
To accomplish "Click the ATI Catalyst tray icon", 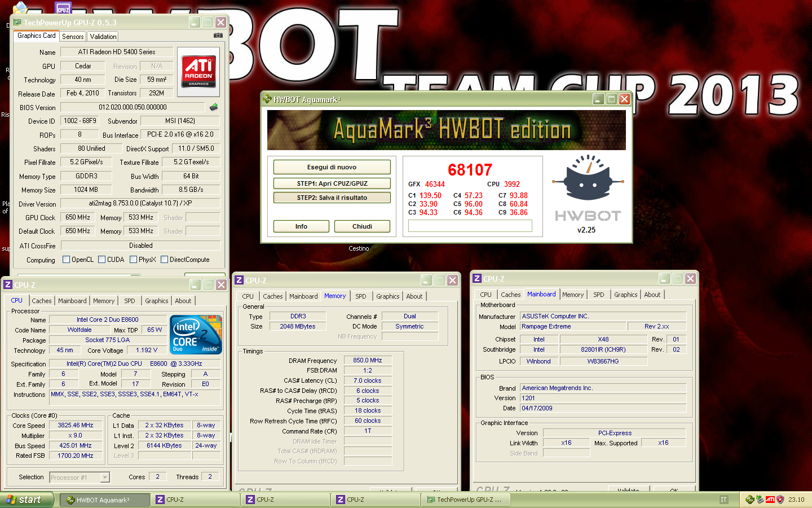I will (770, 500).
